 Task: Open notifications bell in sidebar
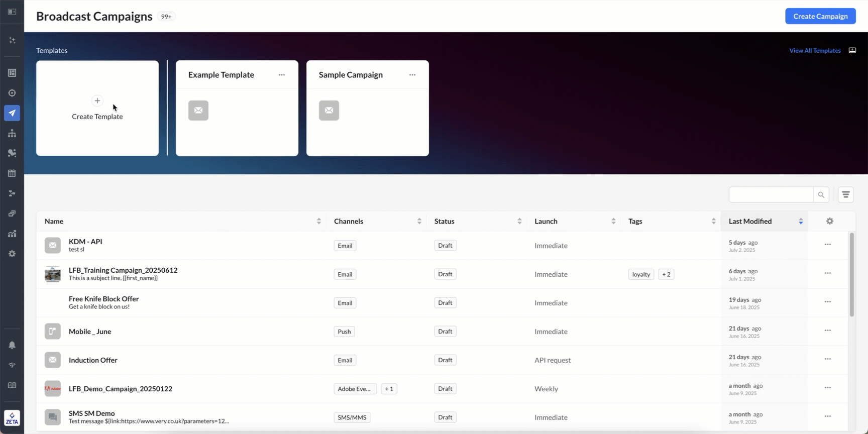coord(12,345)
